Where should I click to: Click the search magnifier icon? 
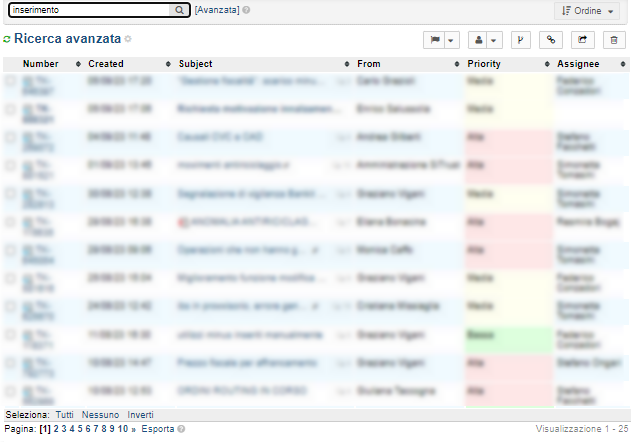179,10
